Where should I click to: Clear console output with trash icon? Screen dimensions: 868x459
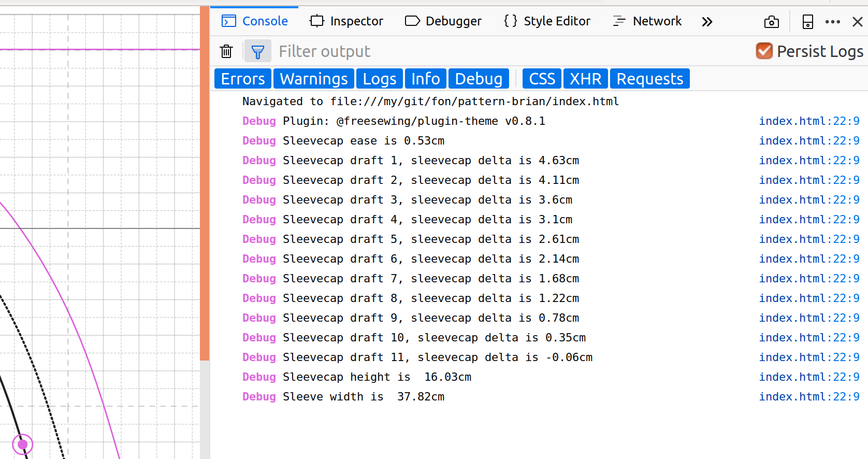click(x=226, y=51)
